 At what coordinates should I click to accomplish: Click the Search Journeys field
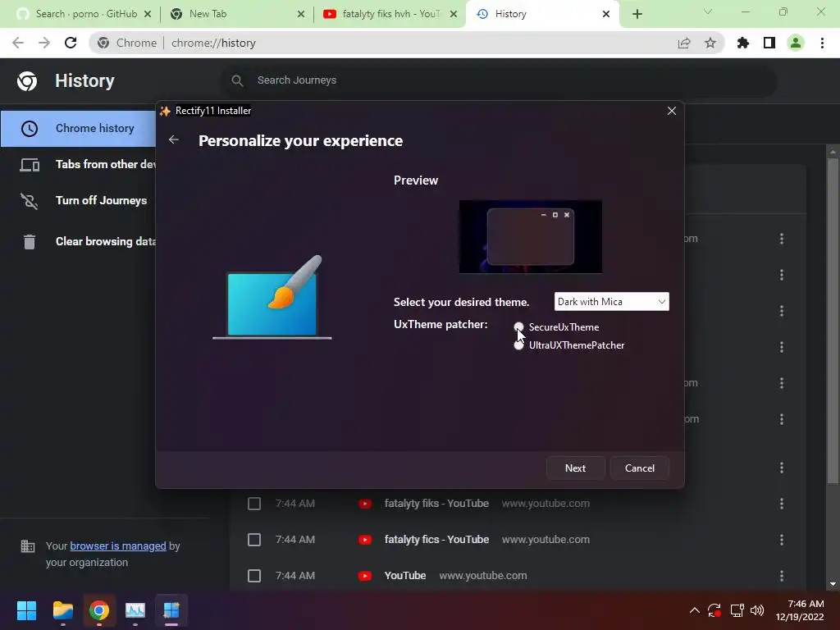point(498,80)
